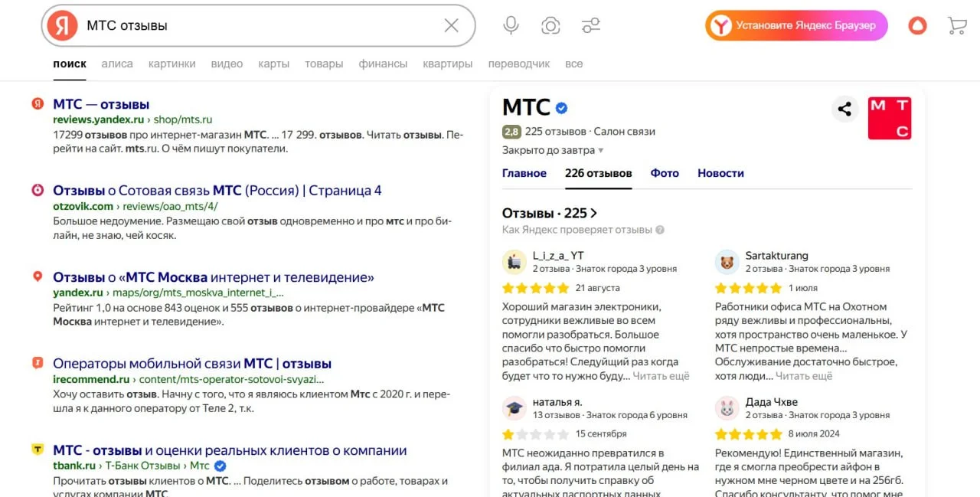Click the blue verified badge next to МТС
Viewport: 980px width, 497px height.
(x=562, y=107)
